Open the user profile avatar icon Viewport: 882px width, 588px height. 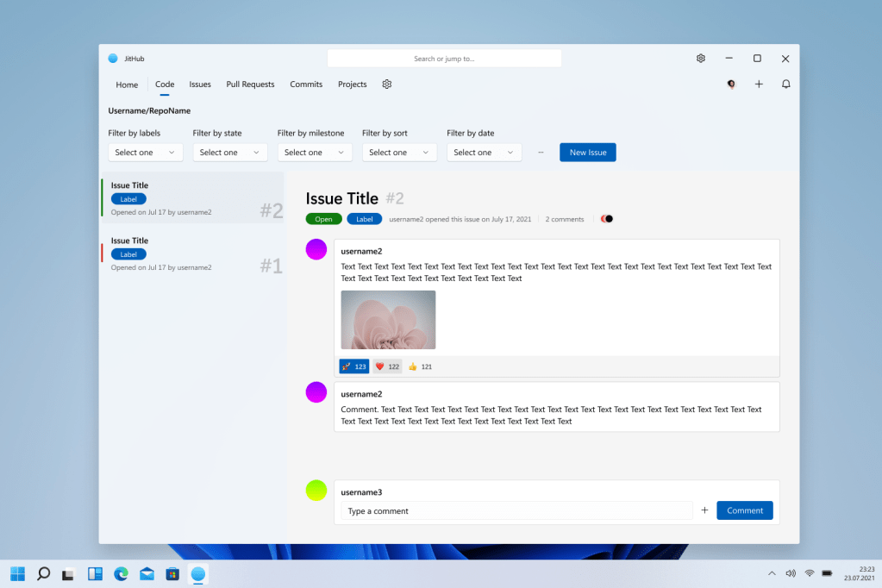click(x=731, y=84)
